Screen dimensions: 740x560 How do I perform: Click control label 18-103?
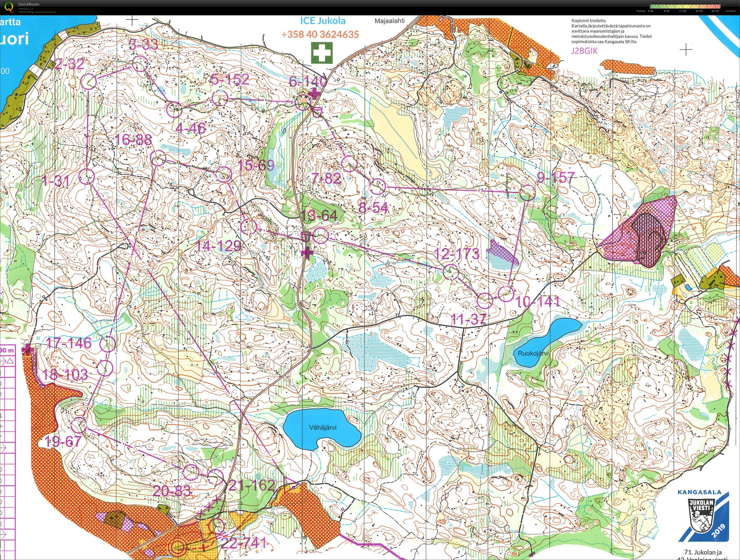[66, 375]
